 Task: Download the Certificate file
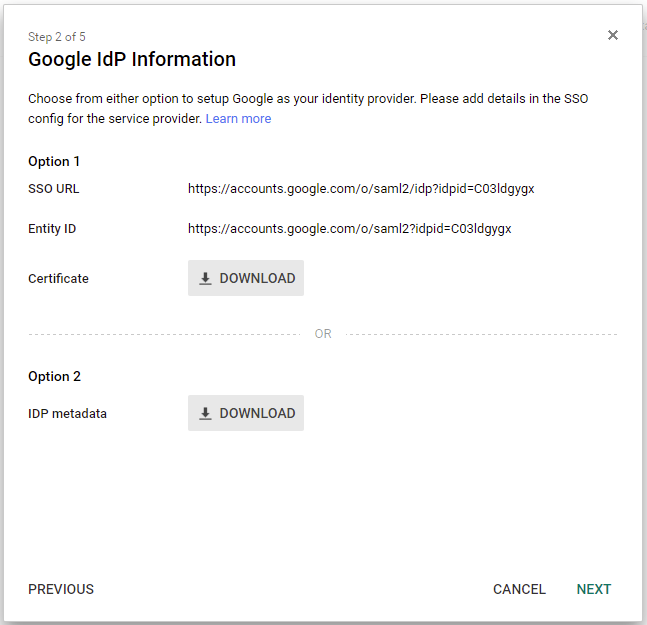coord(246,278)
